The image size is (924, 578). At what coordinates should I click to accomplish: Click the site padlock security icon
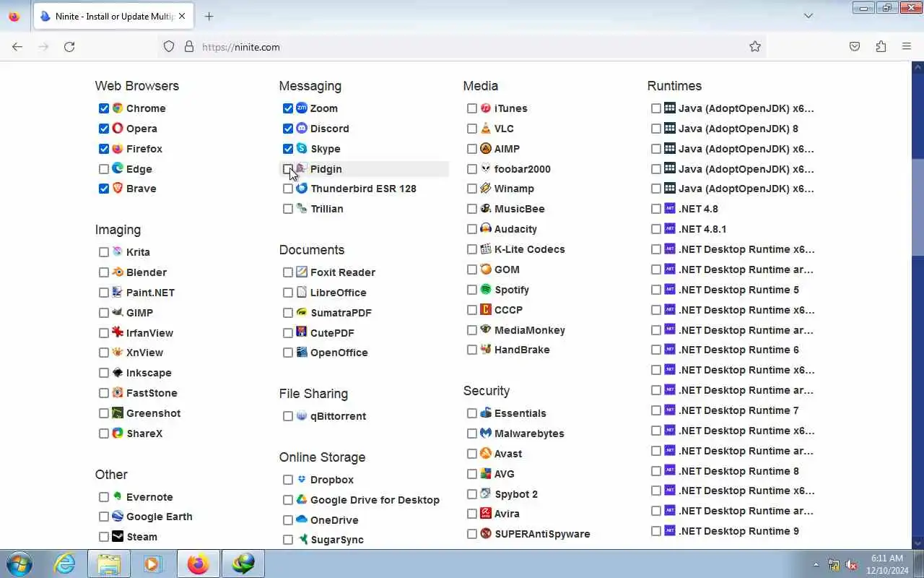[189, 46]
